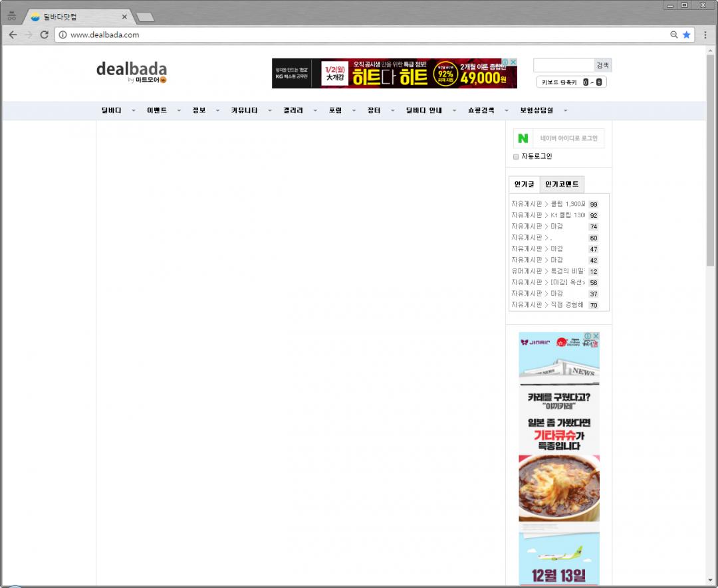
Task: Expand the 쇼핑검색 menu dropdown arrow
Action: (507, 111)
